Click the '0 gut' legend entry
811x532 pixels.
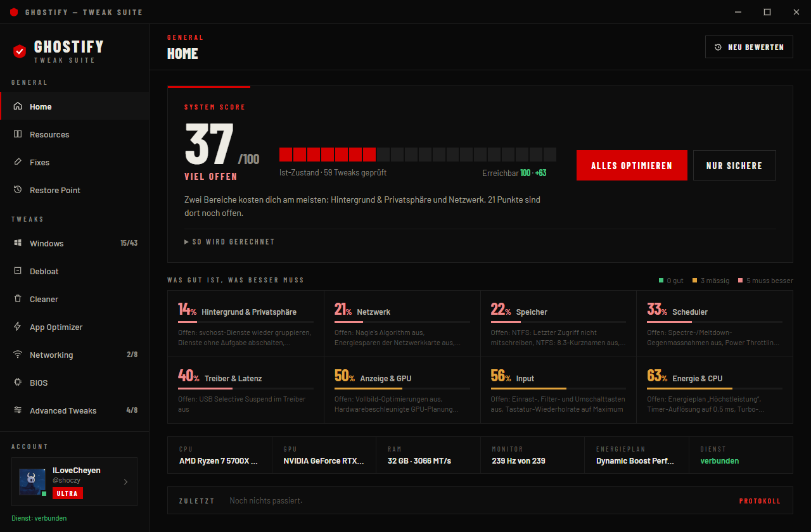[672, 281]
